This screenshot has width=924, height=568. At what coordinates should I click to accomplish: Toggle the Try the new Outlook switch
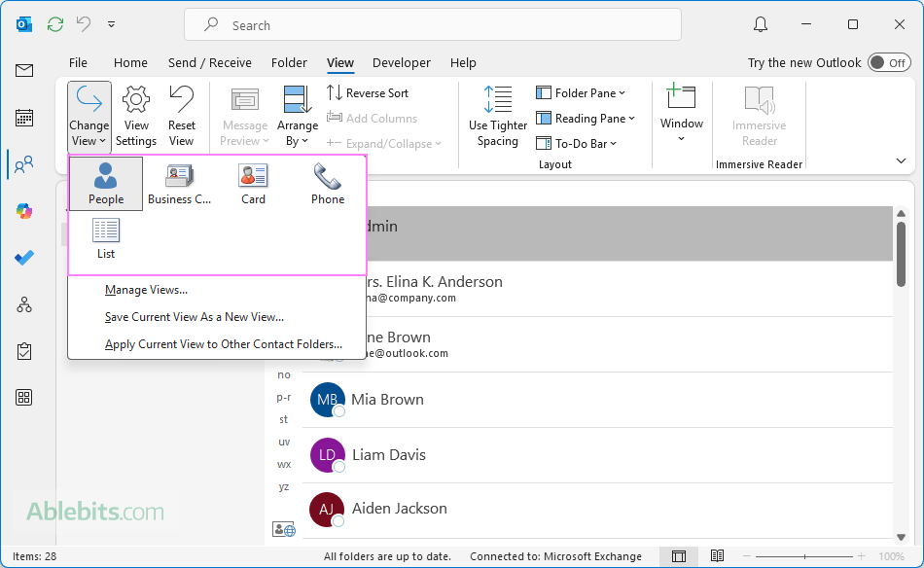[889, 62]
